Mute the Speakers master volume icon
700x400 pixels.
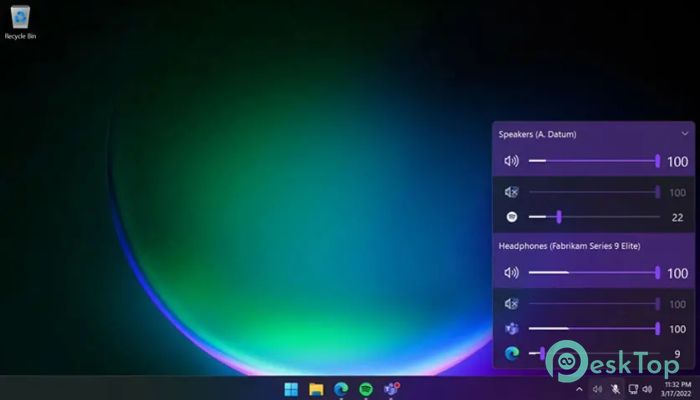[x=511, y=161]
